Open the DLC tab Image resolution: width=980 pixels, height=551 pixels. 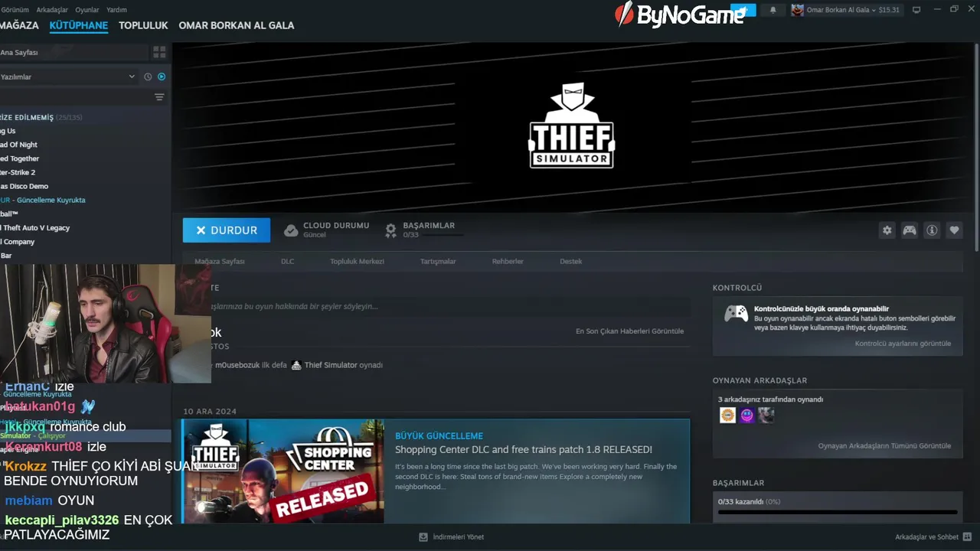(x=287, y=261)
